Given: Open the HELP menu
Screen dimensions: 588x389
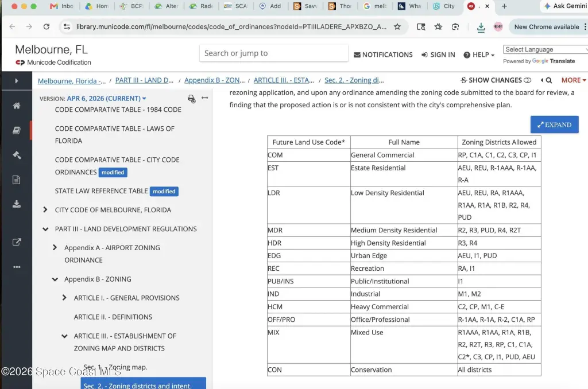Looking at the screenshot, I should [479, 55].
